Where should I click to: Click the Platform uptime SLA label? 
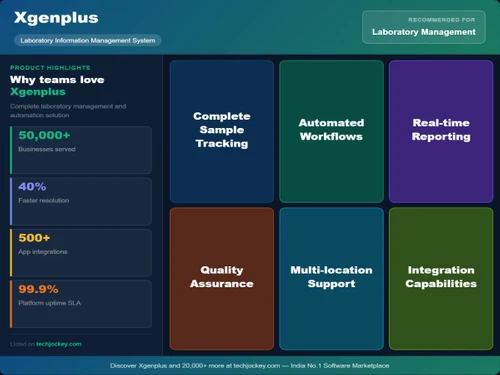pos(49,303)
